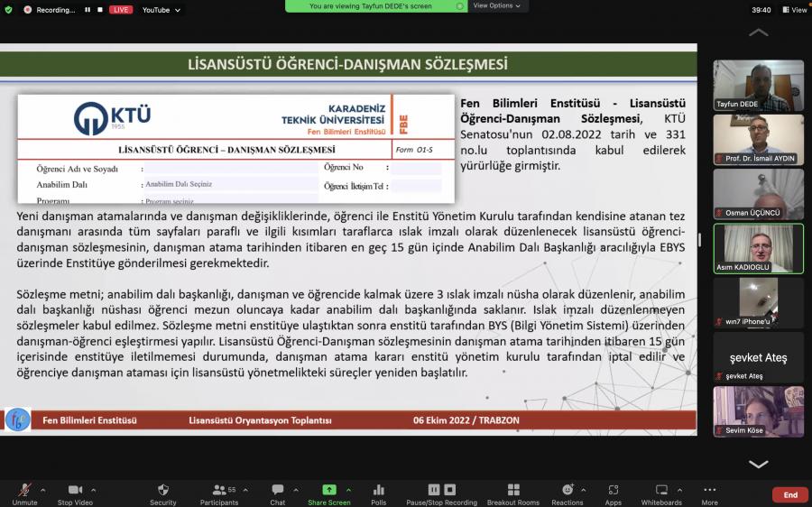Click footer text '06 Ekim 2022 / TRABZON'
Screen dimensions: 812x507
coord(466,420)
